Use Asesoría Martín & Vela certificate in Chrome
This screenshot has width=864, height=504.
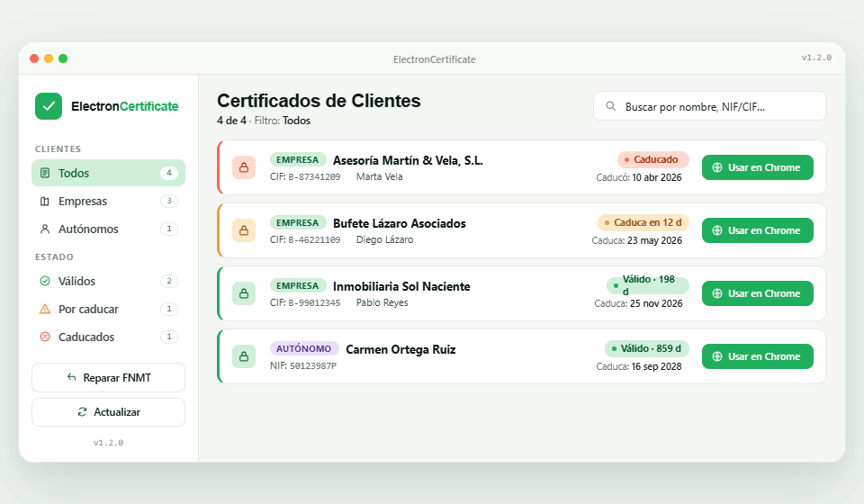(x=758, y=167)
